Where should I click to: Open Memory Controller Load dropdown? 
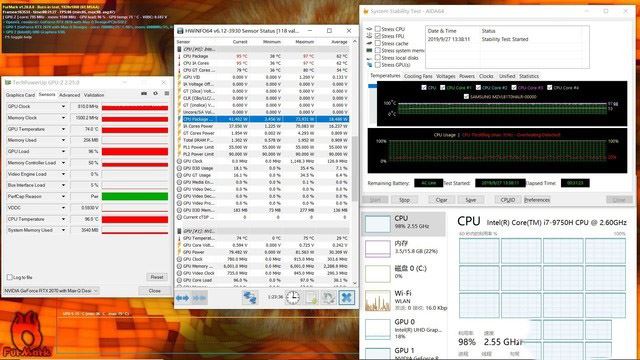pyautogui.click(x=63, y=163)
